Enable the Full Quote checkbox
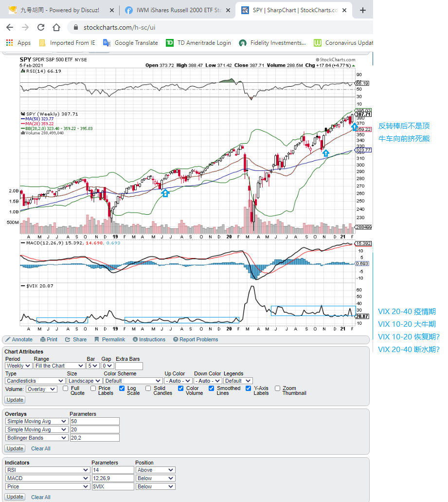Viewport: 448px width, 502px height. [66, 389]
